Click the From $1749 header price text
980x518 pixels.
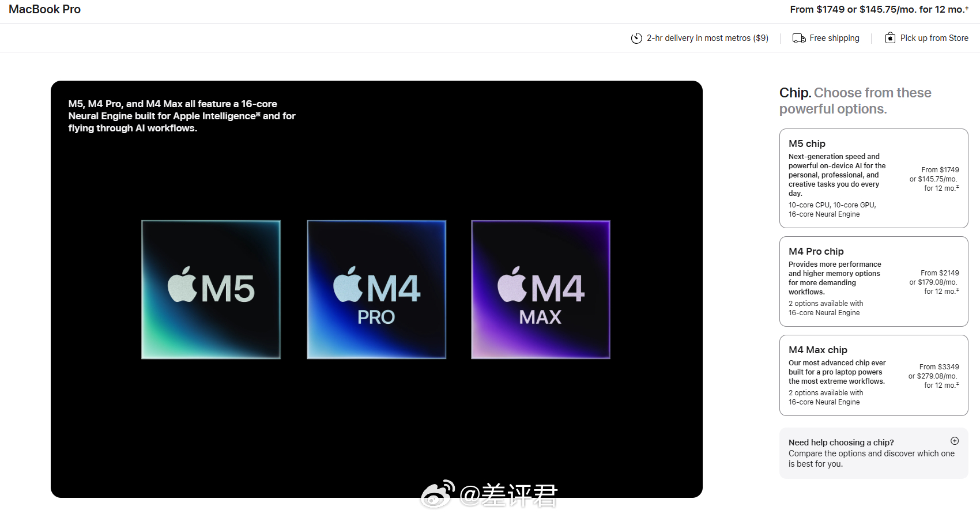(x=879, y=9)
